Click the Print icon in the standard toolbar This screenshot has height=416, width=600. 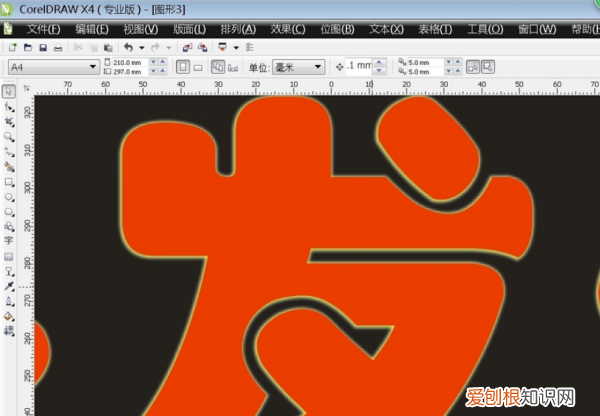click(x=58, y=47)
